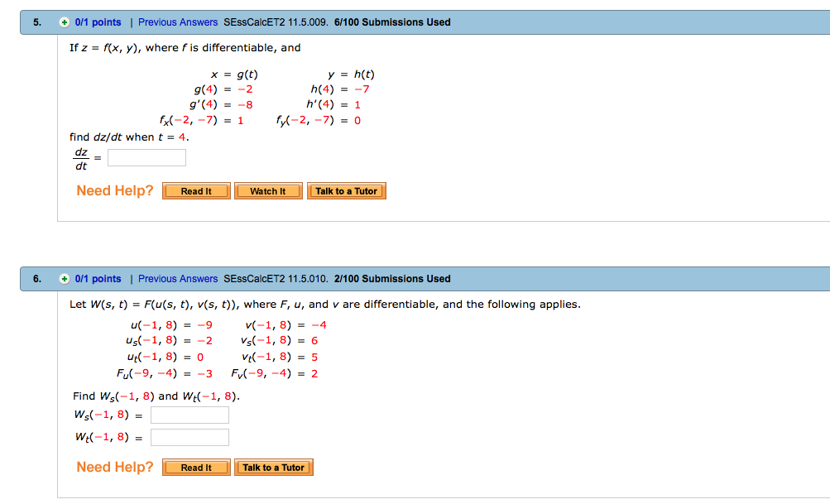
Task: Open Talk to a Tutor for problem 6
Action: pos(274,467)
